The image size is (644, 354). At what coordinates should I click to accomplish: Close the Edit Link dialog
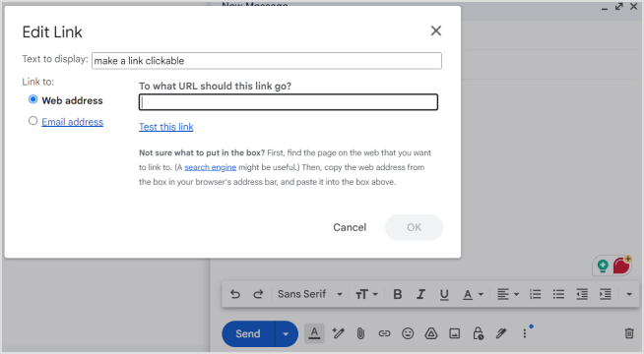point(436,30)
